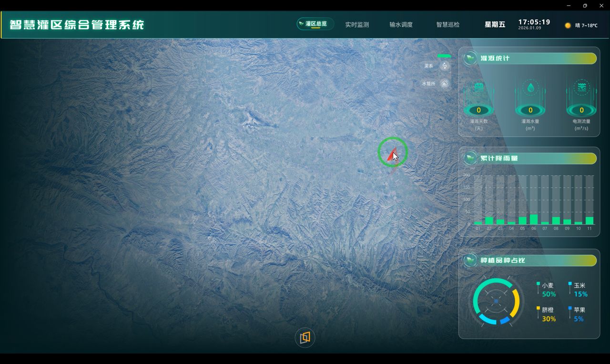Click the 17:05:19 clock display
The height and width of the screenshot is (364, 610).
coord(534,22)
